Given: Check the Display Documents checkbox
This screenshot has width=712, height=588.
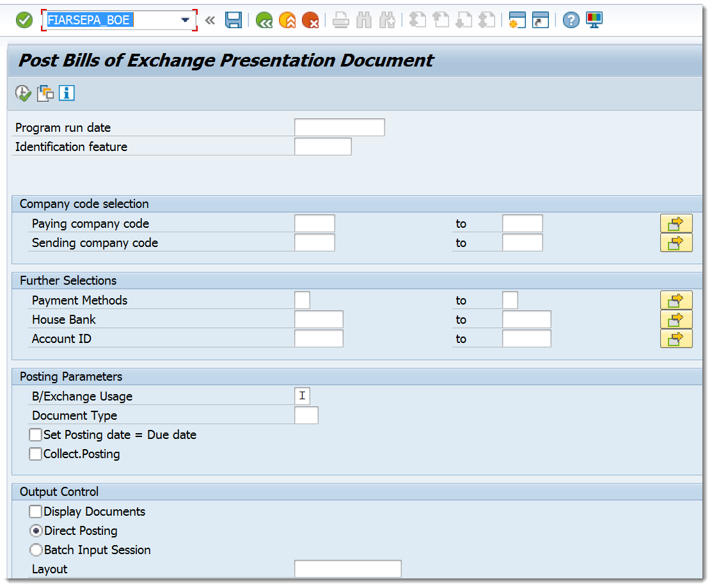Looking at the screenshot, I should 35,511.
